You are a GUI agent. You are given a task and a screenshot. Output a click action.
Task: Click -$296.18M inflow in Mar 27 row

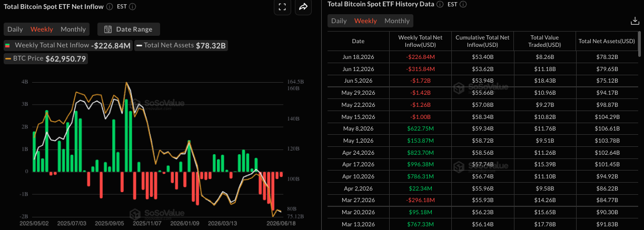click(x=420, y=201)
